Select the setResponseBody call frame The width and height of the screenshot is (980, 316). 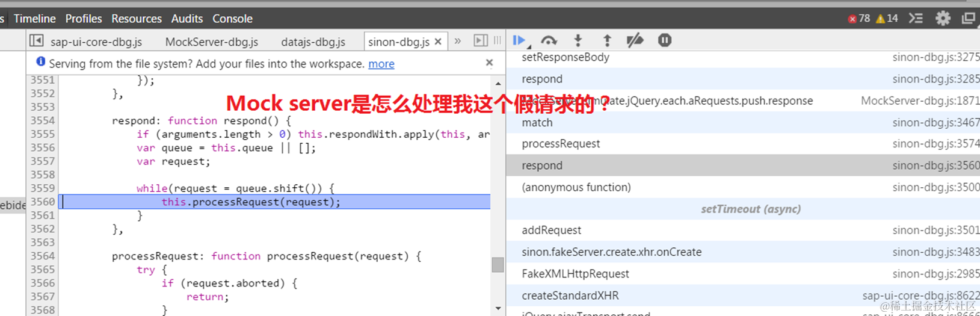(x=743, y=58)
